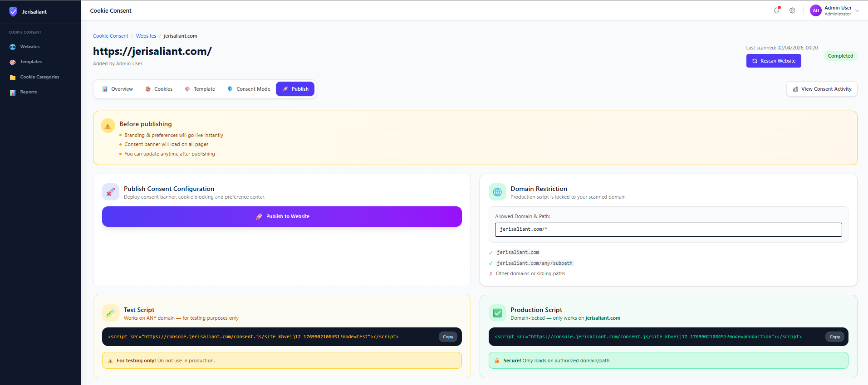Switch to the Overview tab
The image size is (868, 385).
tap(118, 89)
